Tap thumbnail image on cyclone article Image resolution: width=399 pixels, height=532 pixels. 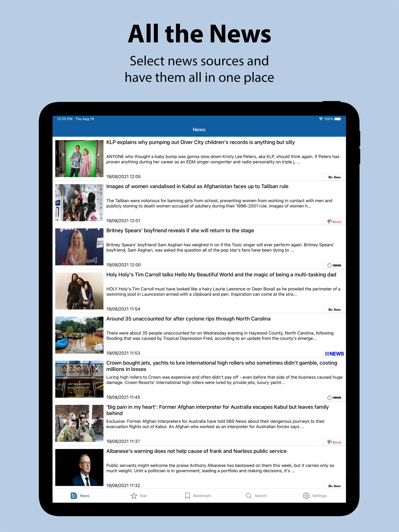tap(80, 335)
